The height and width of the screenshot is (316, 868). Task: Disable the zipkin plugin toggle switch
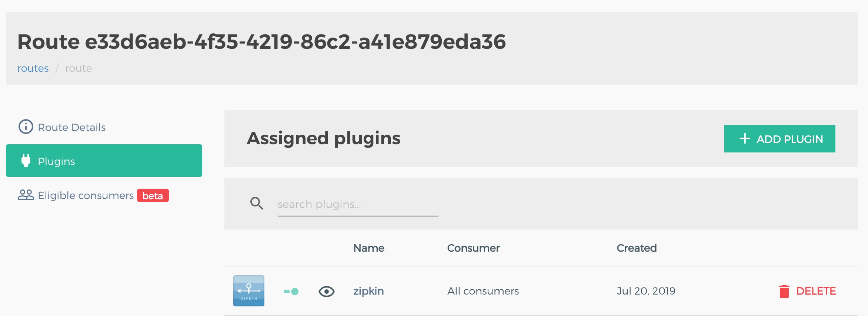pyautogui.click(x=291, y=292)
